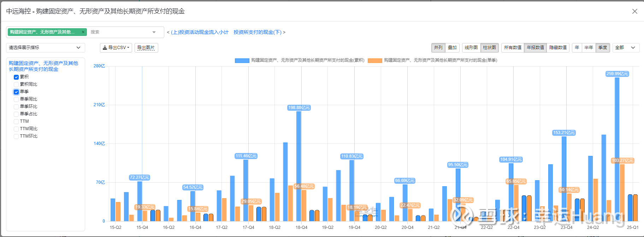644x237 pixels.
Task: Open the 全部 range dropdown
Action: (626, 48)
